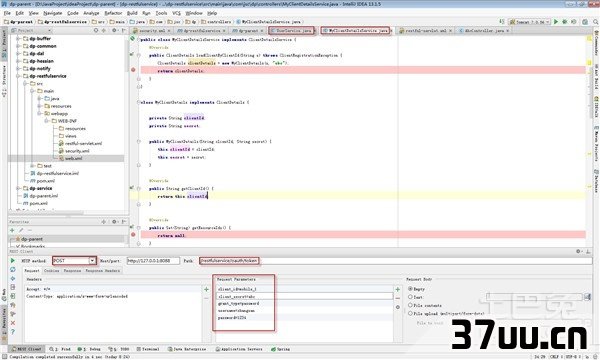Open the Spring tool window
Image resolution: width=600 pixels, height=360 pixels.
(x=280, y=349)
